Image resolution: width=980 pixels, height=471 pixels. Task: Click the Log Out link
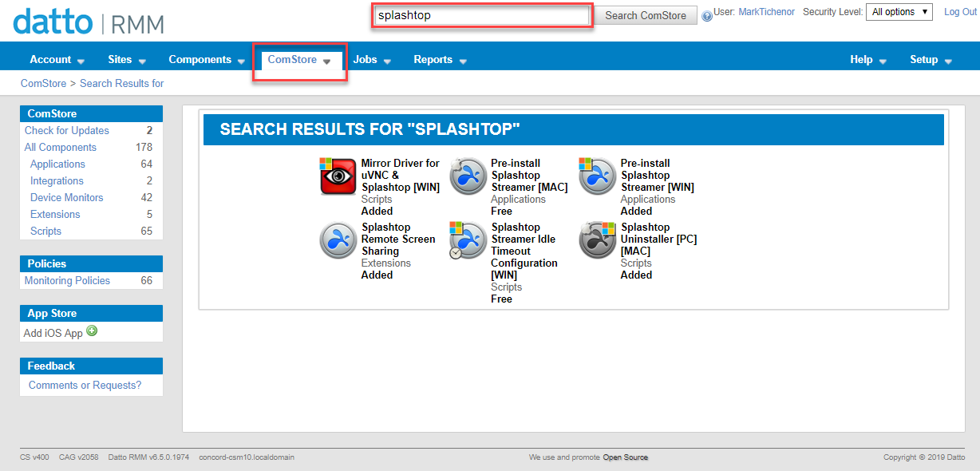tap(960, 11)
